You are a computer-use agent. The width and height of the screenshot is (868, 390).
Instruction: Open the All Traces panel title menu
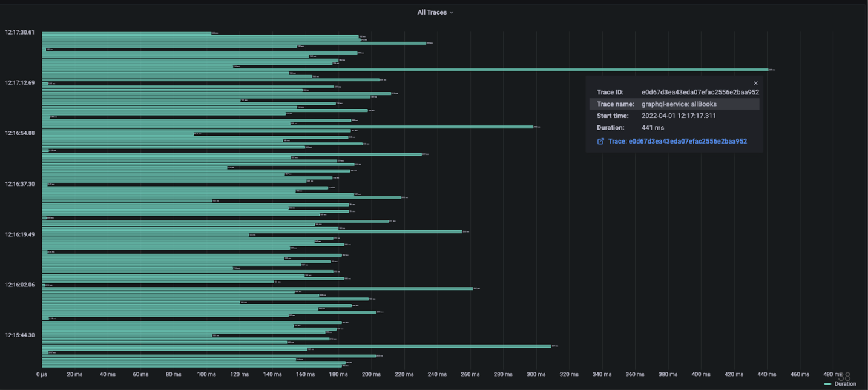pyautogui.click(x=432, y=12)
